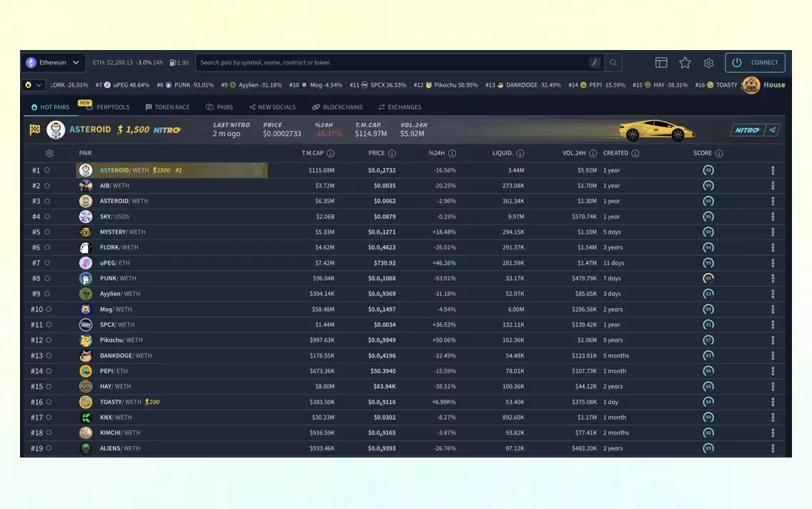Open more options for Pikachu row

(773, 340)
